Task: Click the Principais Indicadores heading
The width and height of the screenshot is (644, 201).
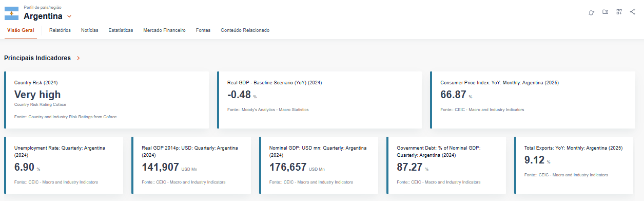Action: coord(37,58)
